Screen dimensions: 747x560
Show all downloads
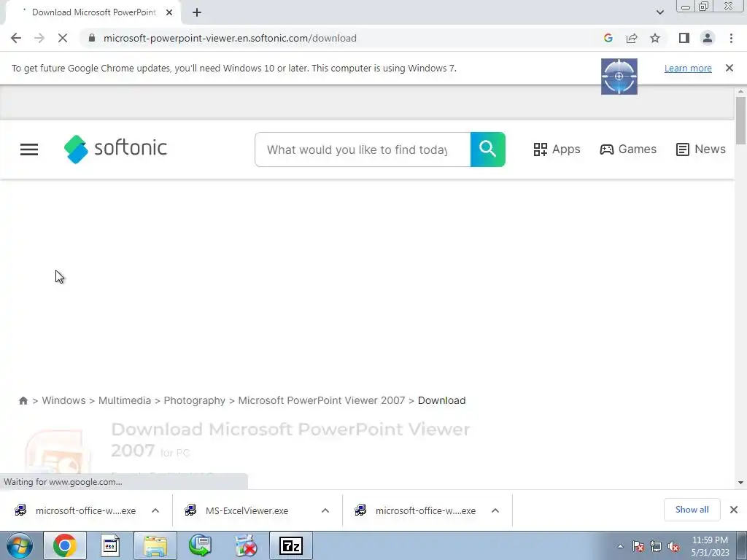[x=692, y=510]
